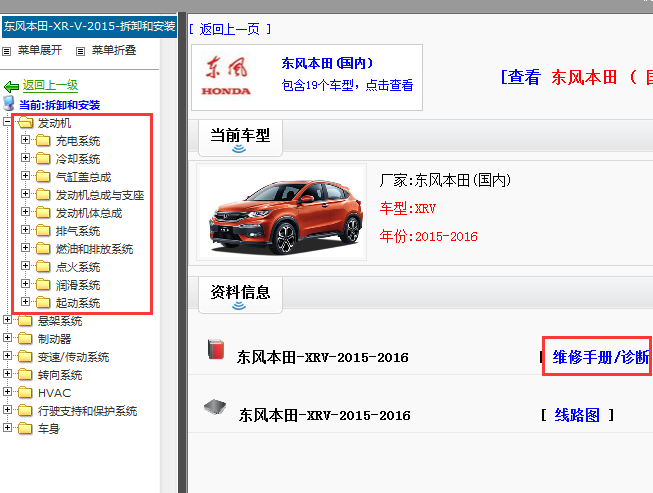This screenshot has width=653, height=493.
Task: Select 制动器 tree item
Action: coord(54,339)
